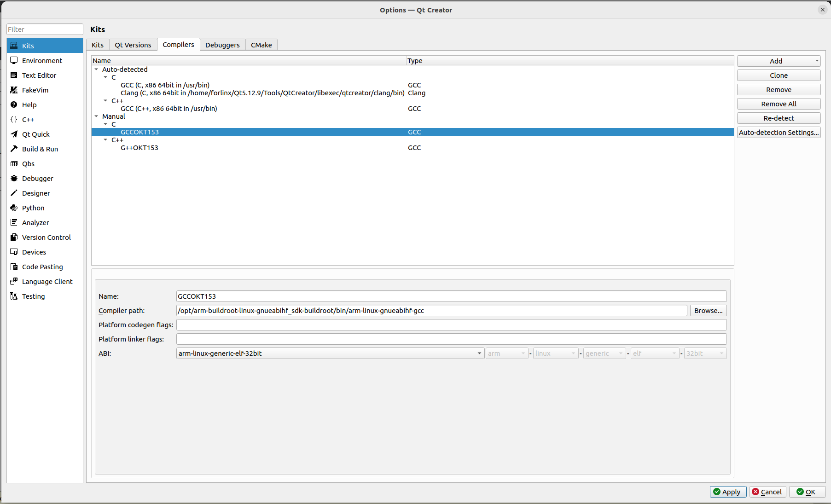
Task: Select the C++ braces icon
Action: click(x=14, y=119)
